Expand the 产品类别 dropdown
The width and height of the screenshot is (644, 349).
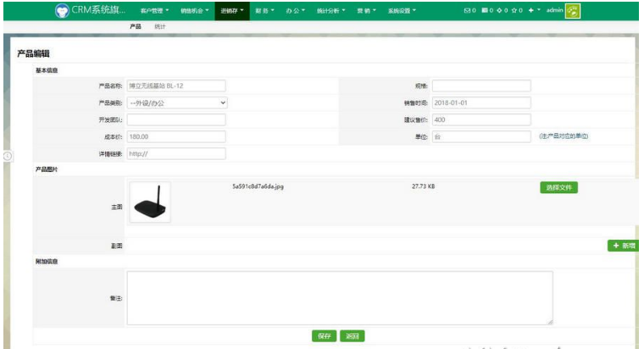[176, 103]
